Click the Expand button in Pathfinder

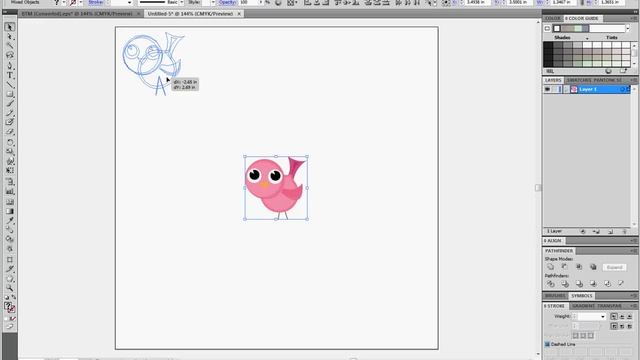pyautogui.click(x=614, y=267)
